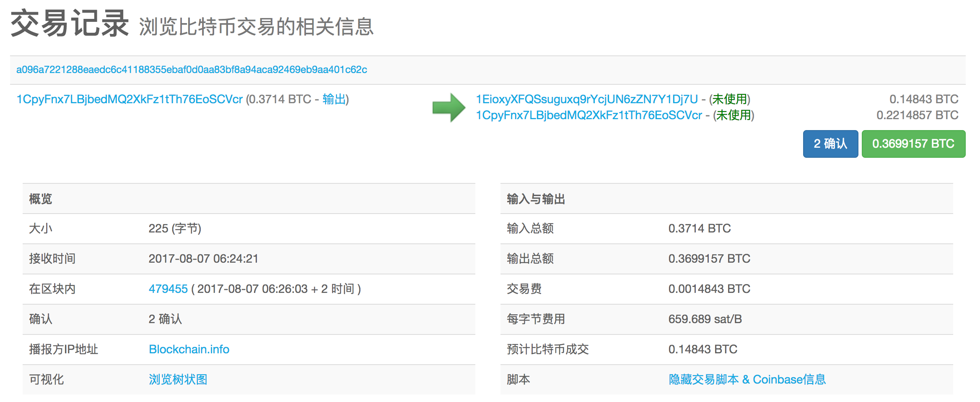This screenshot has height=402, width=980.
Task: Click first 未使用 label after the 1Eioxy address
Action: point(730,99)
